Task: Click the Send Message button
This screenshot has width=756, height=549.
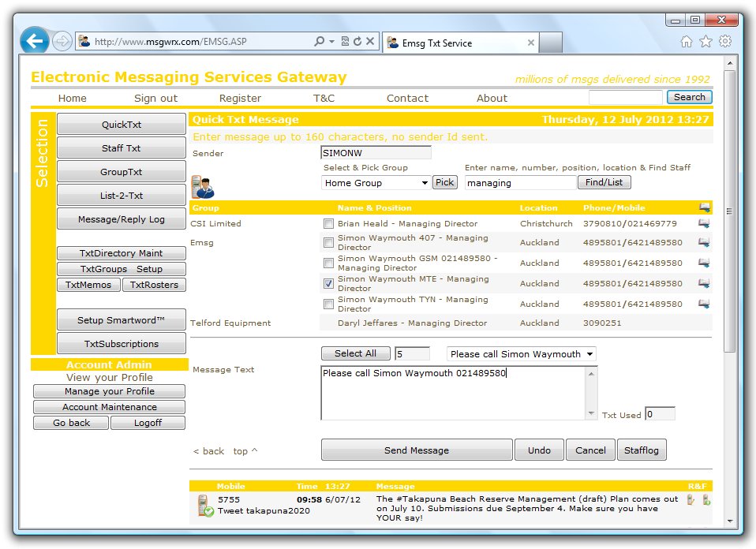Action: point(416,450)
